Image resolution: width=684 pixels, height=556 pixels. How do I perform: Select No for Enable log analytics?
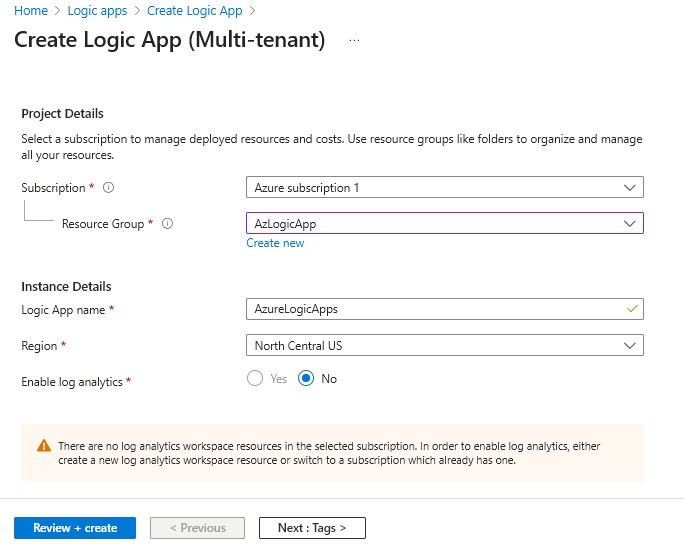307,379
